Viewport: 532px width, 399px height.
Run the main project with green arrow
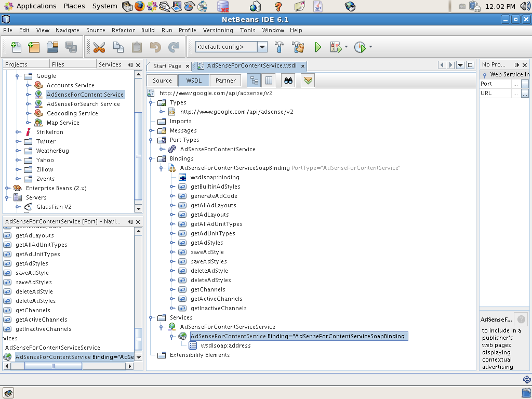(318, 47)
